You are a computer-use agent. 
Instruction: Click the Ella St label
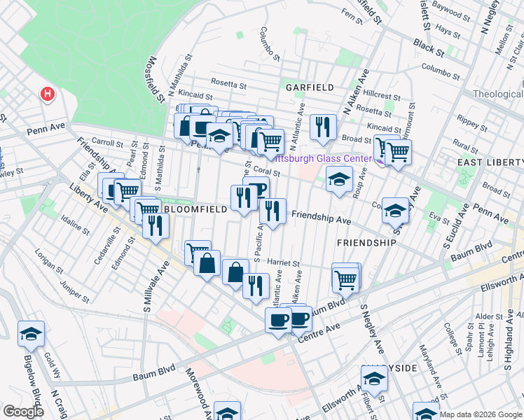(x=89, y=171)
